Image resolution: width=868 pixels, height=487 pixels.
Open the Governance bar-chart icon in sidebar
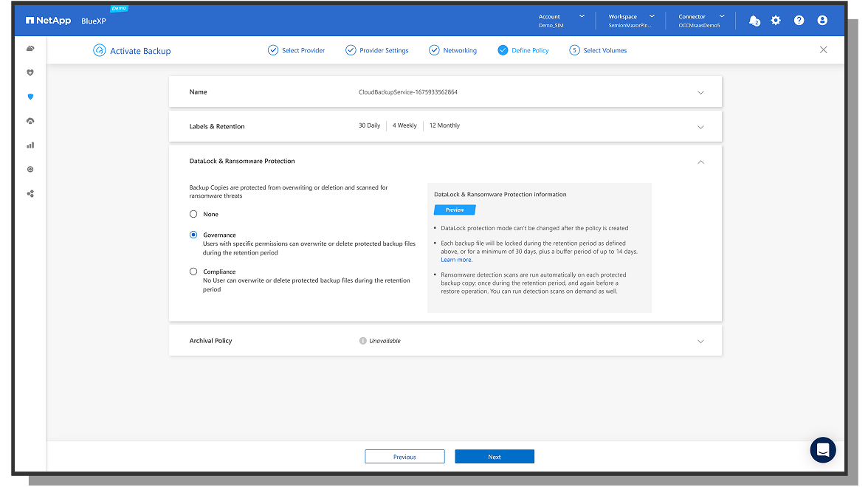[30, 145]
